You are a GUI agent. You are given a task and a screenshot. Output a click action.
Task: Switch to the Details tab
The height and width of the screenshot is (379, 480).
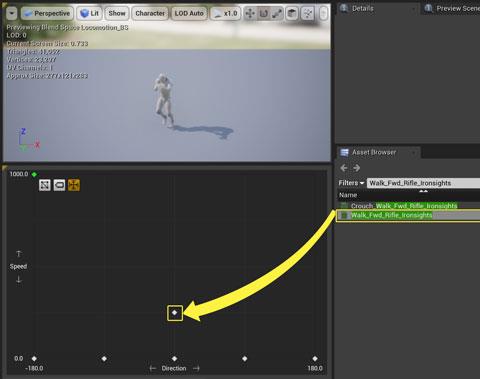(362, 8)
